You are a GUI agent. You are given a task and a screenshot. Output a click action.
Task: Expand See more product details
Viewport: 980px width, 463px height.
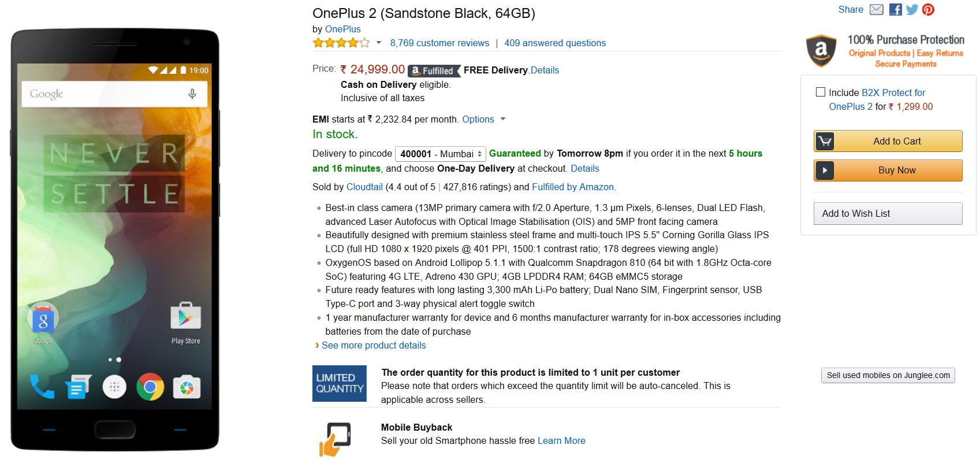374,346
